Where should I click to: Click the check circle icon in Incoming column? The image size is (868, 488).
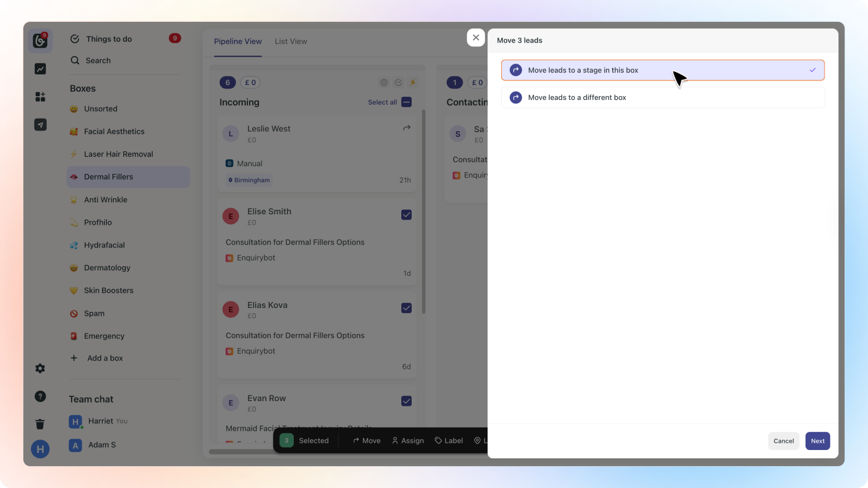pos(399,82)
